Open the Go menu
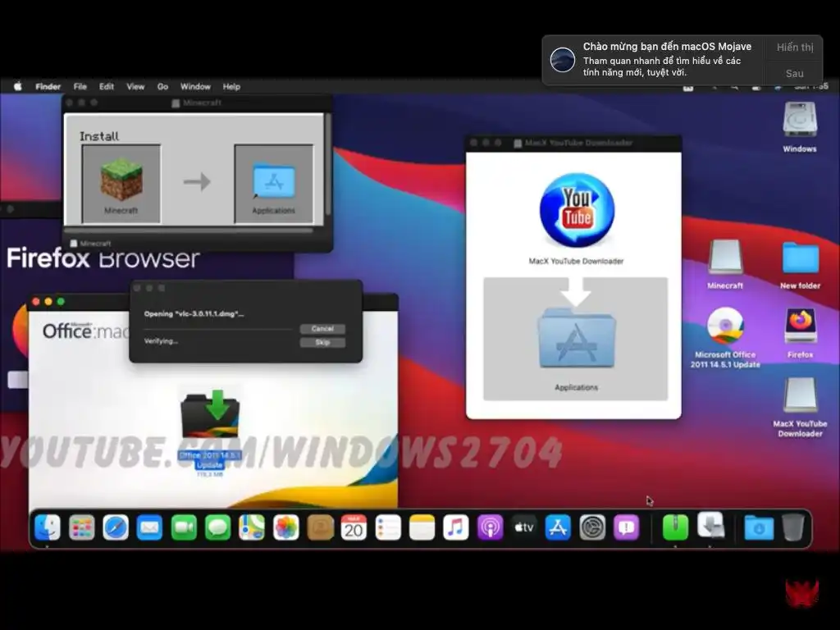The image size is (840, 630). 163,86
